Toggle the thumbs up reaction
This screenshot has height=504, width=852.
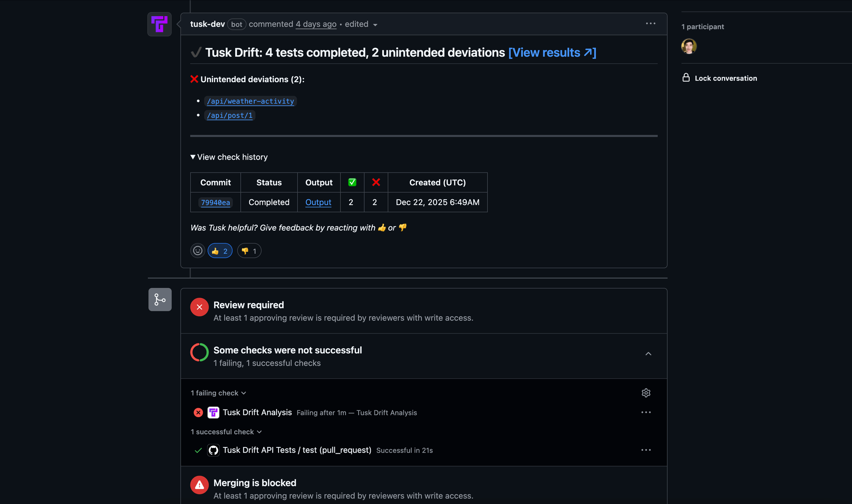(220, 250)
